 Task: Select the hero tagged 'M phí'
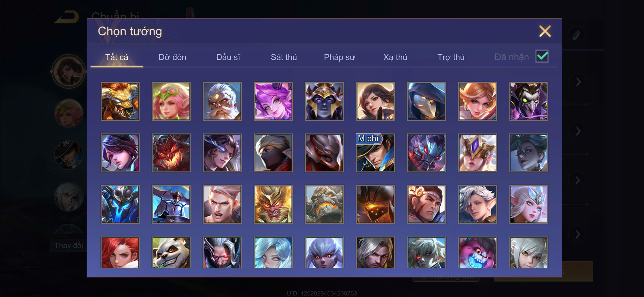point(375,153)
